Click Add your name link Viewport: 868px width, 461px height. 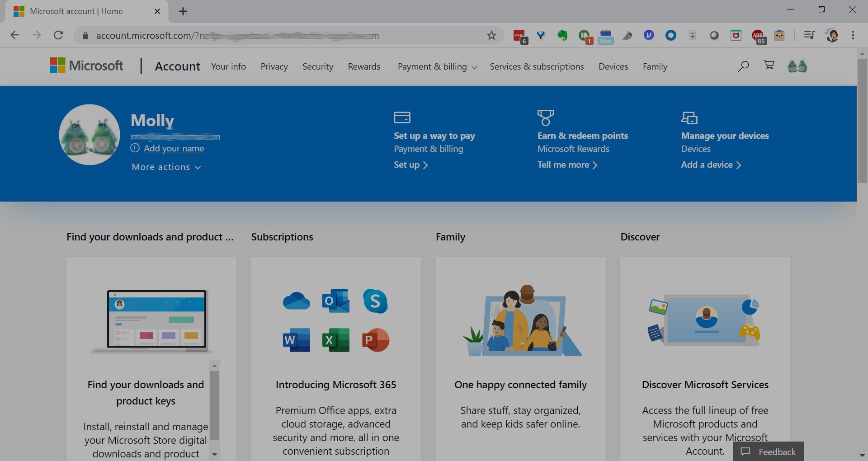[x=174, y=148]
